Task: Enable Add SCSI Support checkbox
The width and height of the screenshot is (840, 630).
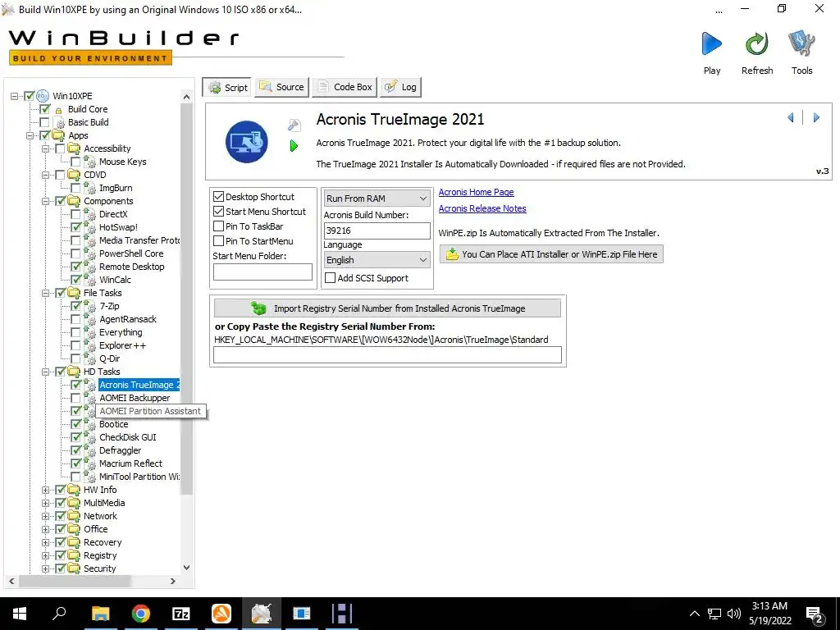Action: (330, 278)
